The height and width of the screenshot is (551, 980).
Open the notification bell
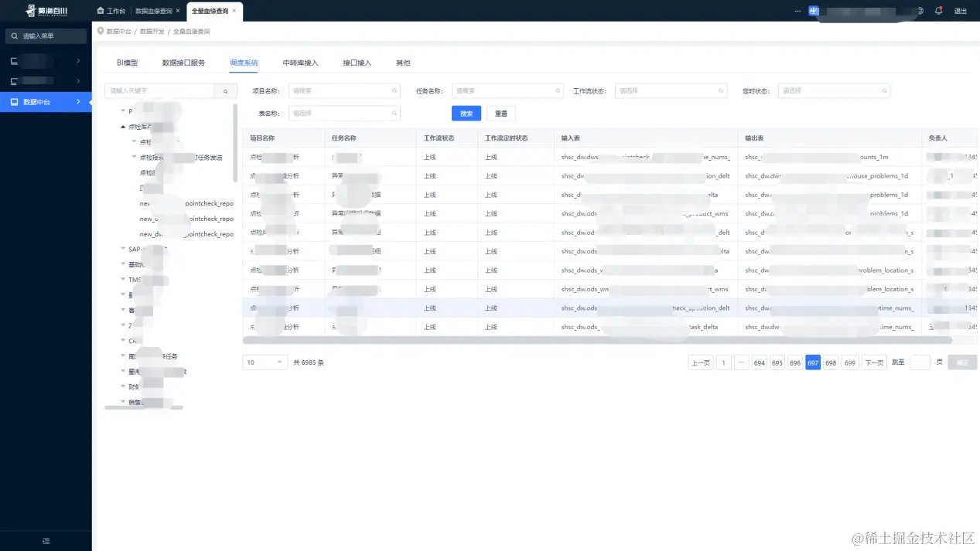[x=938, y=11]
